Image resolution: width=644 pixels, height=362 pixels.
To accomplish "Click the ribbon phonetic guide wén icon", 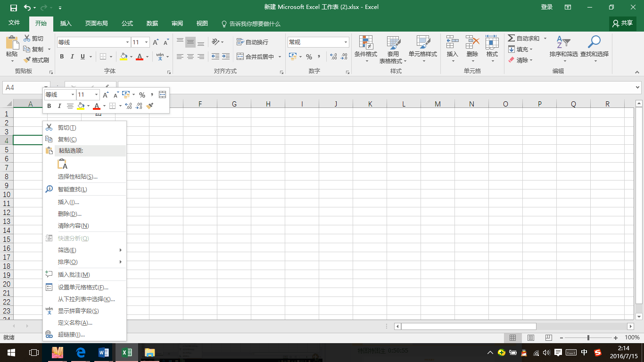I will click(160, 57).
